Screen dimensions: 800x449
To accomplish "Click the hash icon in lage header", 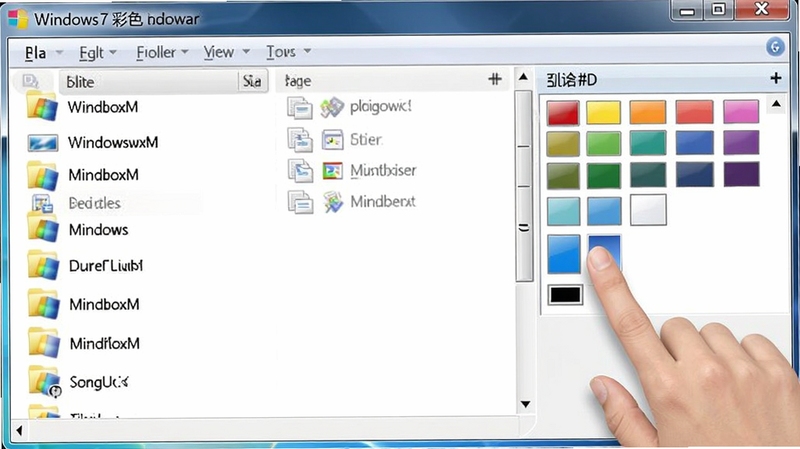I will click(x=494, y=79).
